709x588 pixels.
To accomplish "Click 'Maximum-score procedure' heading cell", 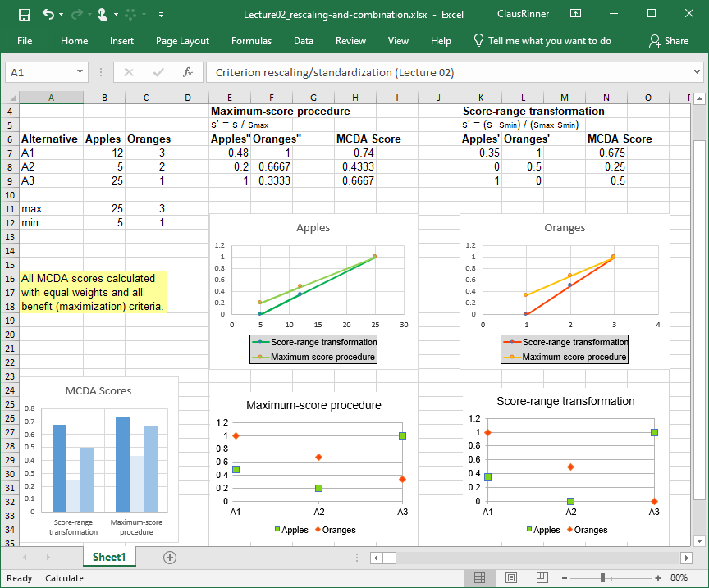I will (x=281, y=112).
